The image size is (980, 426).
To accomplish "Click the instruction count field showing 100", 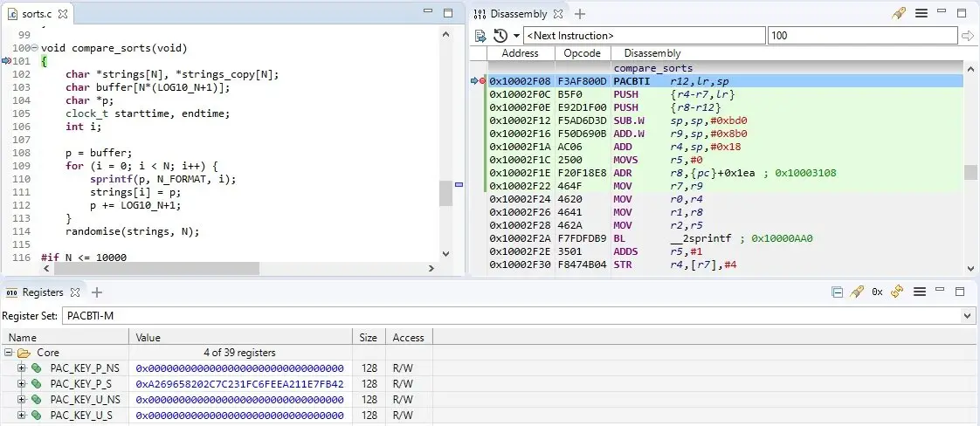I will click(x=862, y=36).
